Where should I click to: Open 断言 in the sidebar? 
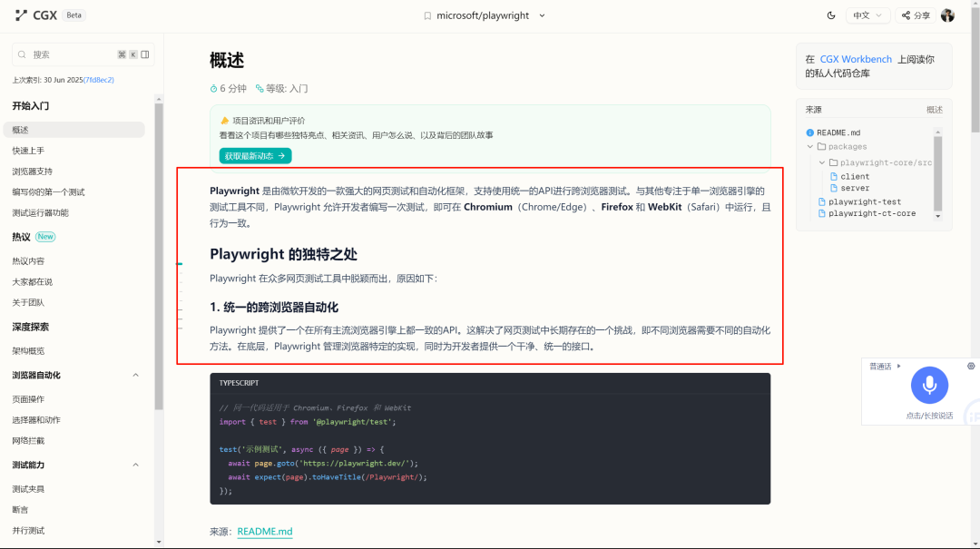click(x=20, y=510)
